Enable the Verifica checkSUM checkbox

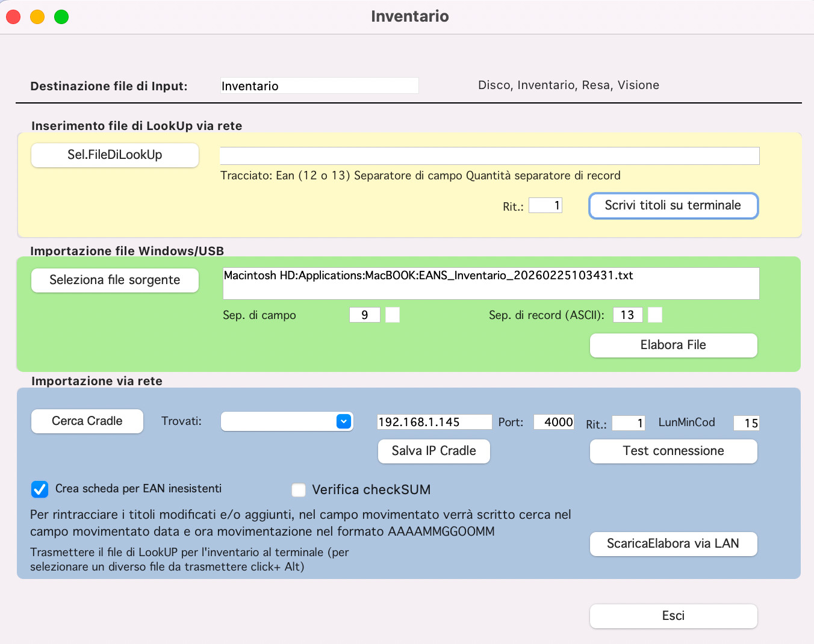coord(299,490)
